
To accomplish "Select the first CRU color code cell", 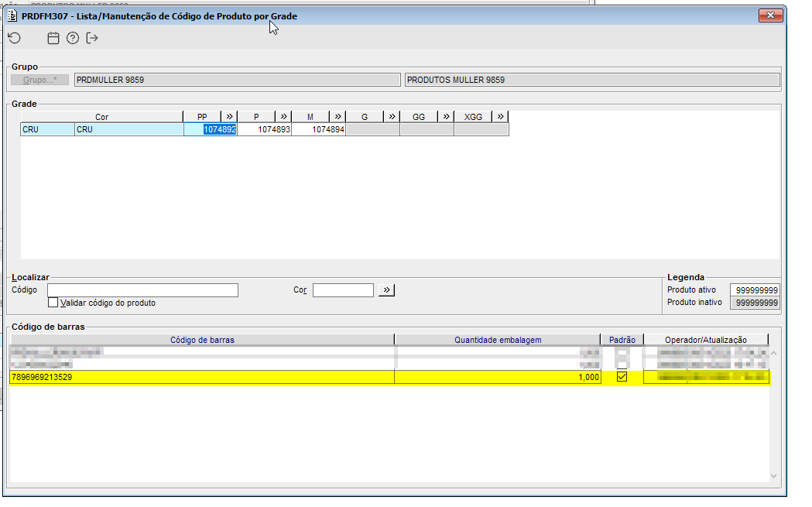I will click(48, 129).
